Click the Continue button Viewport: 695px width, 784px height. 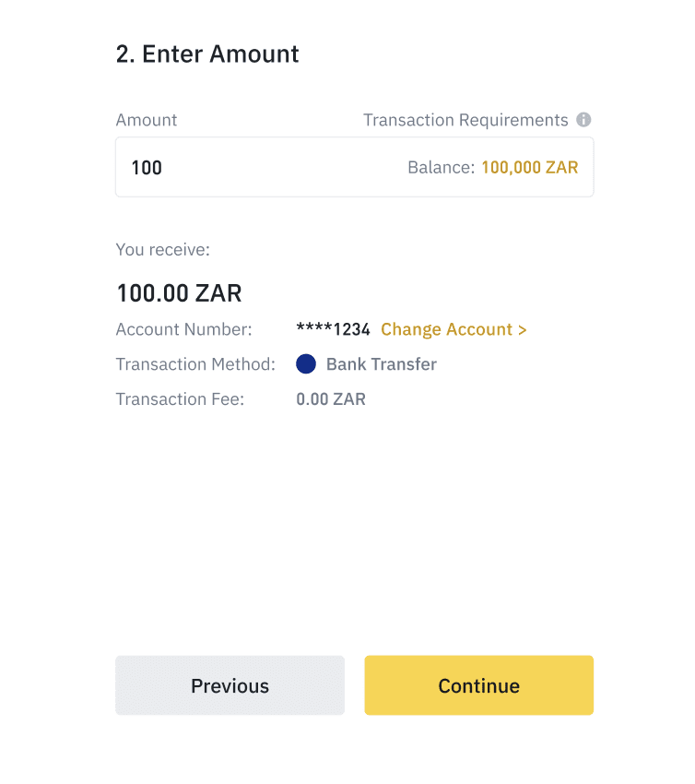click(478, 685)
